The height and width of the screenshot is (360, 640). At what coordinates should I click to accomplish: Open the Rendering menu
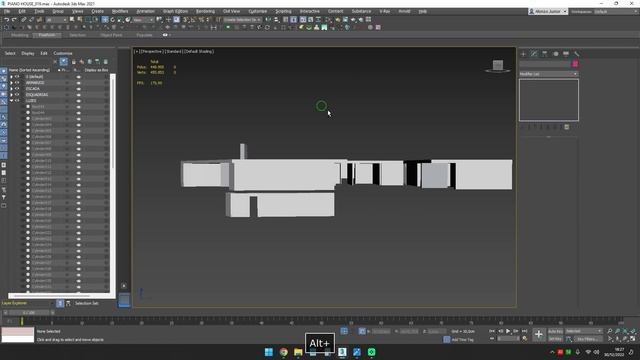(205, 11)
